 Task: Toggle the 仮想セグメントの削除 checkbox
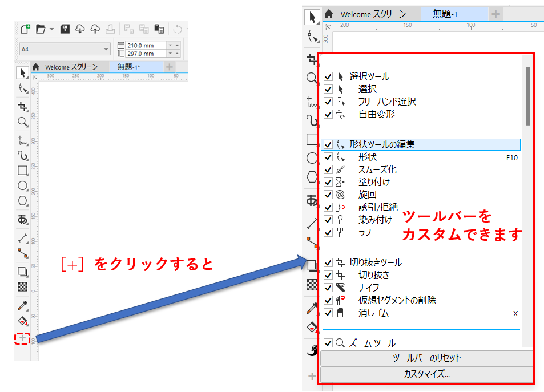pos(328,300)
